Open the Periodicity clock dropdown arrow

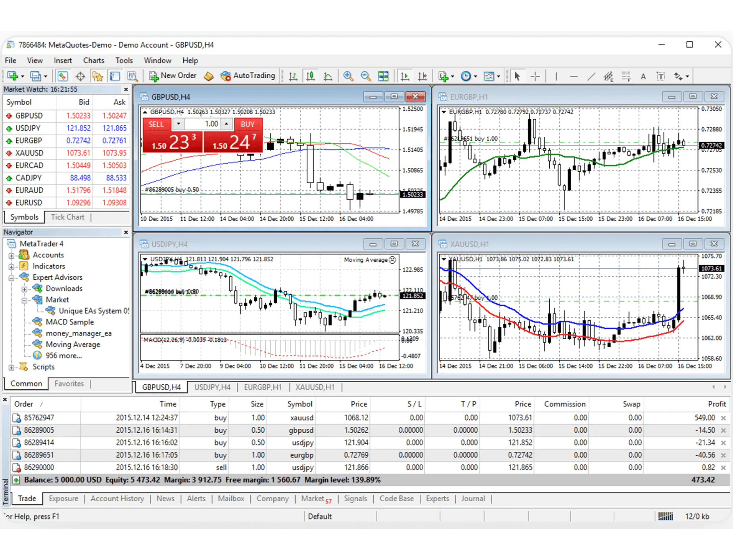[475, 77]
